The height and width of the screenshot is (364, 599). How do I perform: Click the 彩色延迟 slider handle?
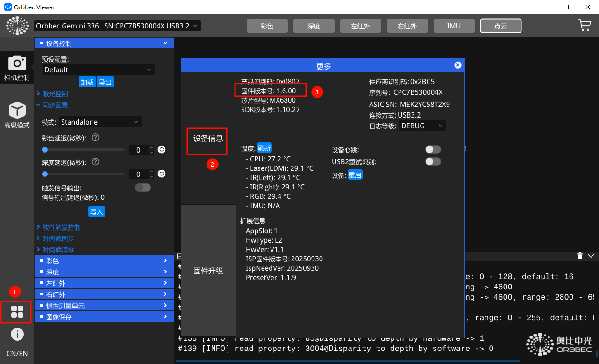pyautogui.click(x=45, y=150)
